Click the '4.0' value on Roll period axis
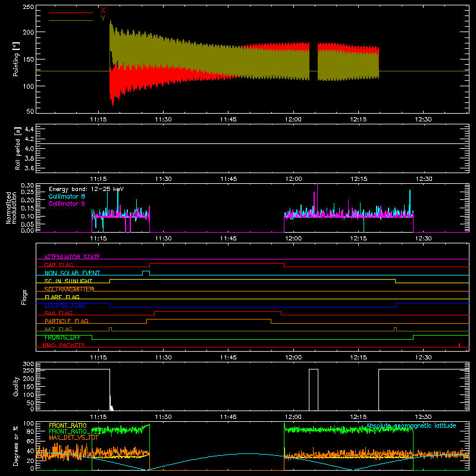The image size is (476, 476). pos(29,149)
